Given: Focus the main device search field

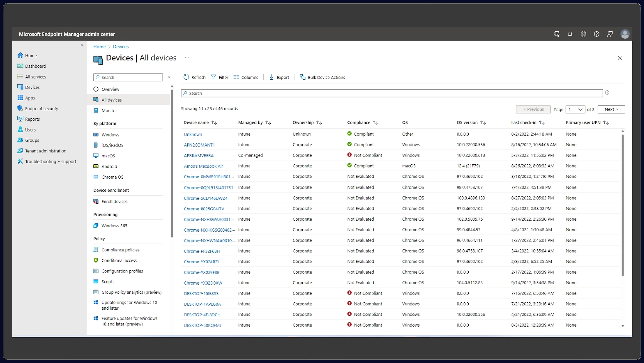Looking at the screenshot, I should pyautogui.click(x=392, y=93).
